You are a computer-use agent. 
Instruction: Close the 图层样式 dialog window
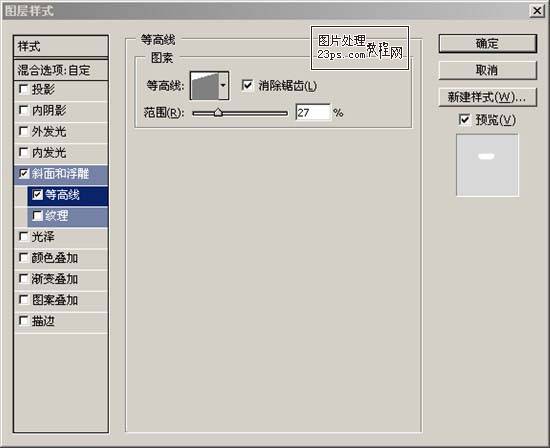coord(537,11)
